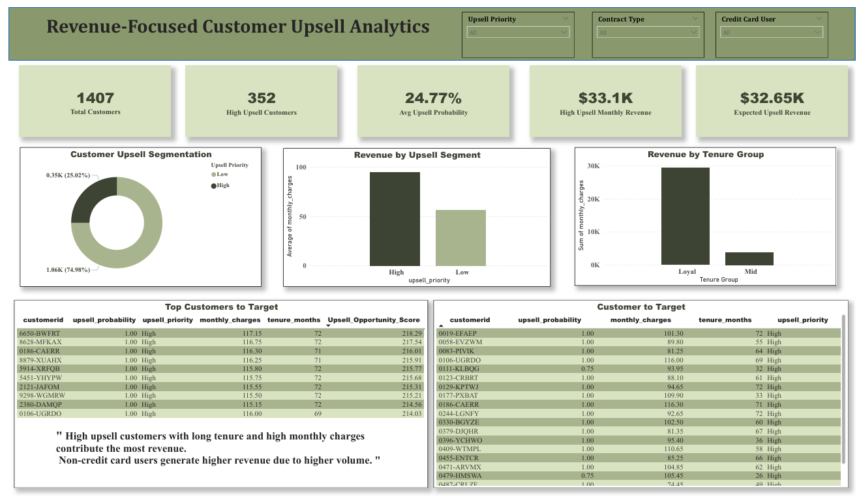Screen dimensions: 859x504
Task: Click the dropdown chevron inside the Upsell Priority box
Action: tap(564, 31)
